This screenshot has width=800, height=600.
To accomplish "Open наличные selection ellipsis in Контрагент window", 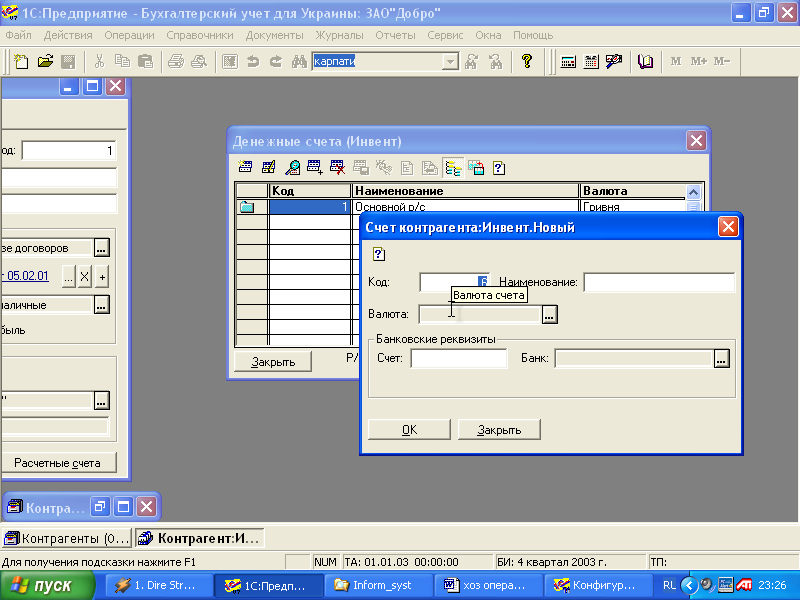I will point(102,305).
